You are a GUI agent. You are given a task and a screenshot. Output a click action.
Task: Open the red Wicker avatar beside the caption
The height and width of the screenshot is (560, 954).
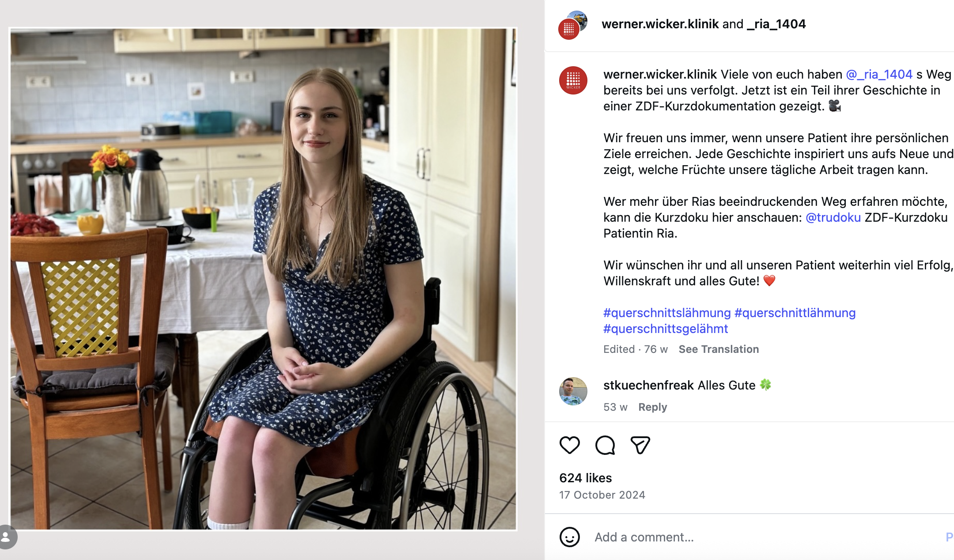(573, 80)
